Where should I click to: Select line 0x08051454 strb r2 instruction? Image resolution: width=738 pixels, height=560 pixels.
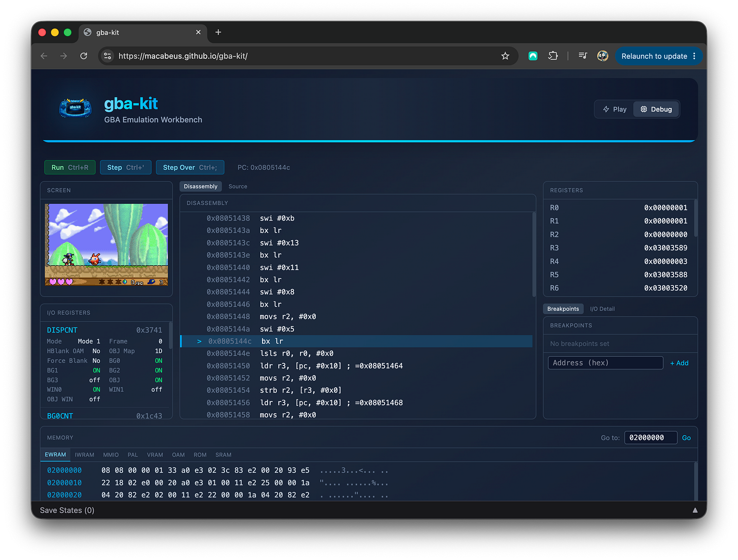[x=356, y=391]
